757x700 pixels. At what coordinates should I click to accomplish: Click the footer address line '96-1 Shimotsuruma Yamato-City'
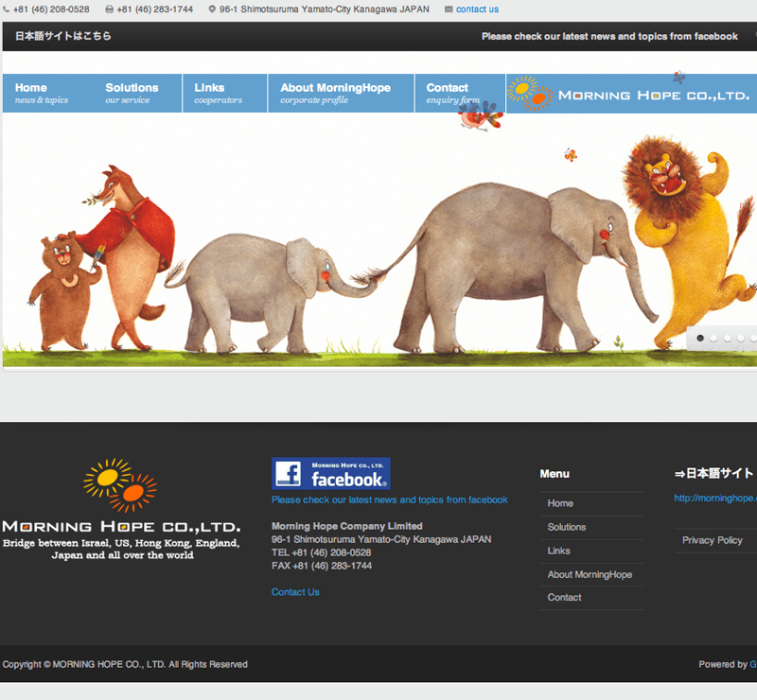381,539
